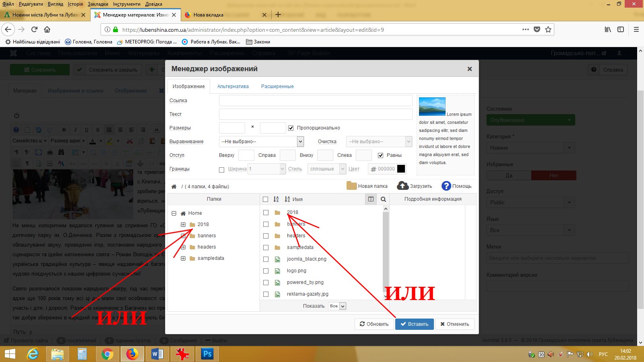Screen dimensions: 644x362
Task: Check the box next to powered_by.png
Action: (x=266, y=282)
